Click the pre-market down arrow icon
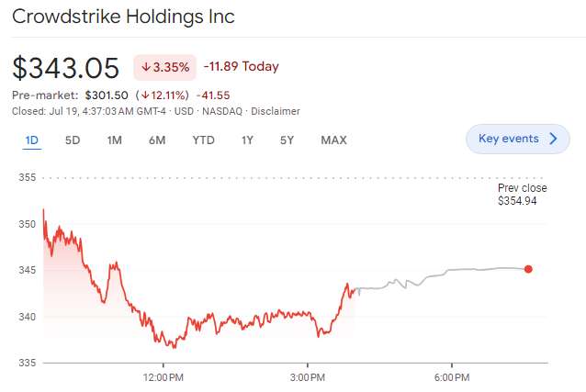Screen dimensions: 586x392 click(x=144, y=95)
